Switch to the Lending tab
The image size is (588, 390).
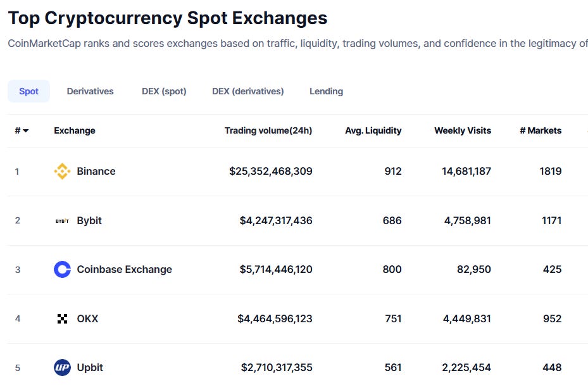(x=326, y=91)
